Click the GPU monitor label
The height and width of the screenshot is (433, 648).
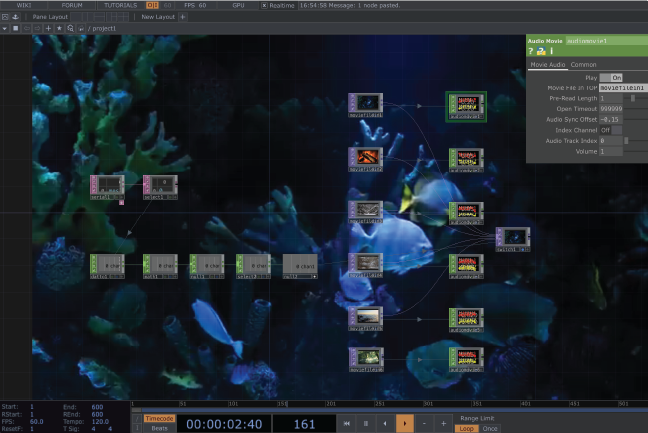point(238,5)
